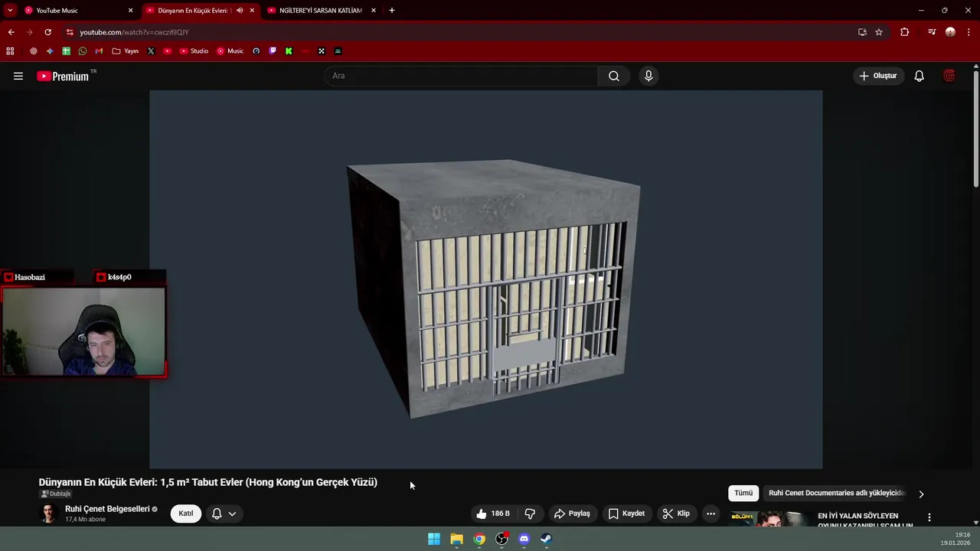Share the video via Paylaş
Viewport: 980px width, 551px height.
point(572,514)
